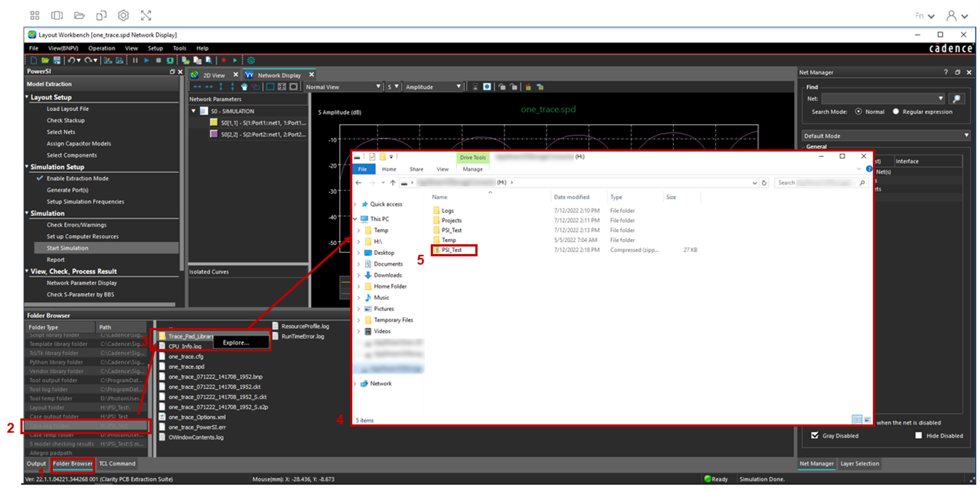Image resolution: width=980 pixels, height=490 pixels.
Task: Open the settings gear in top bar
Action: pyautogui.click(x=123, y=15)
